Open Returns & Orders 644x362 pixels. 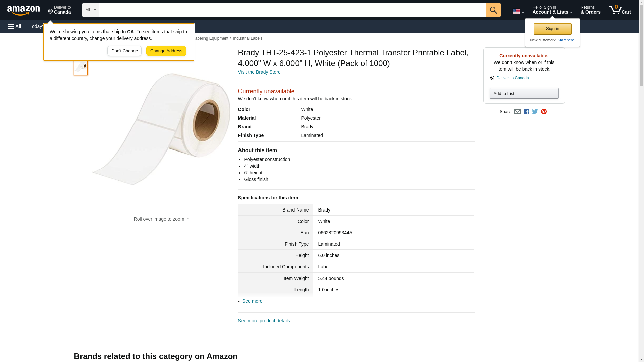pyautogui.click(x=590, y=10)
